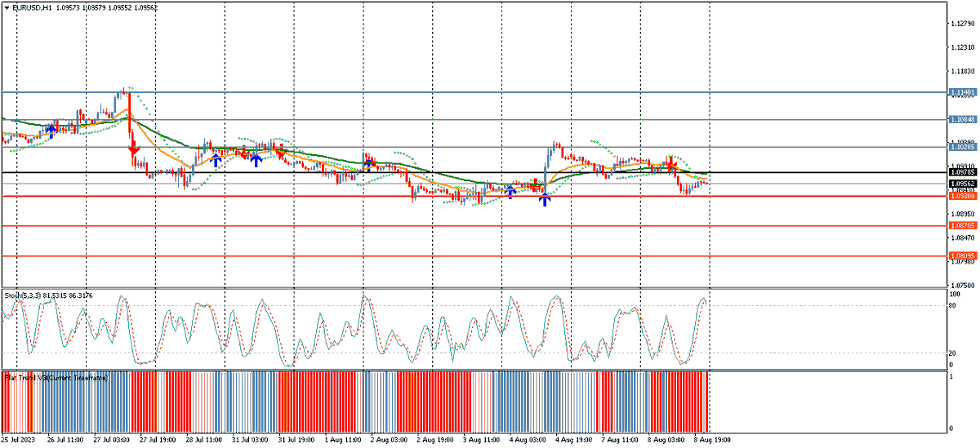Viewport: 980px width, 448px height.
Task: Select the 1.10848 price level label
Action: [964, 119]
